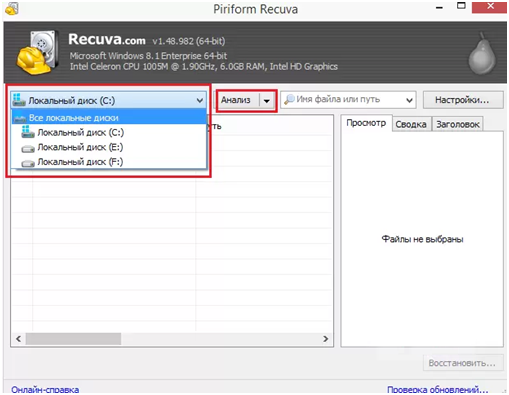Viewport: 509px width, 395px height.
Task: Click the Анализ scan button
Action: tap(236, 100)
